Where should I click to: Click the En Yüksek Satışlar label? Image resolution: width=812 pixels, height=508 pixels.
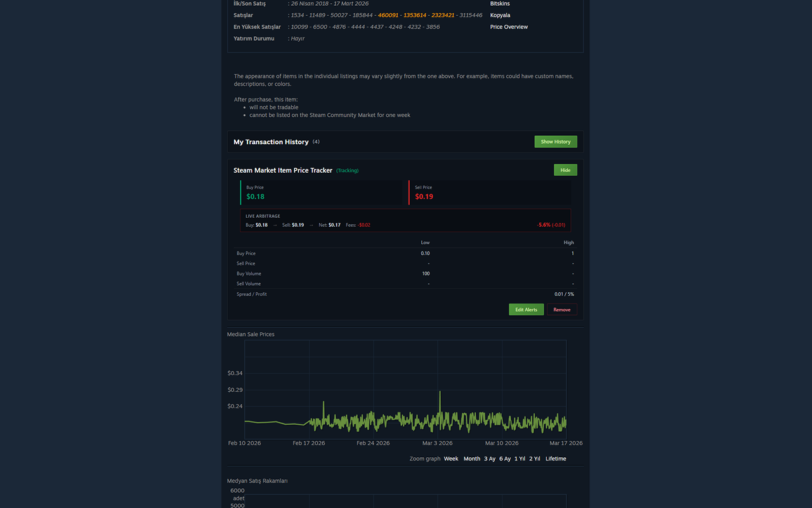pyautogui.click(x=257, y=27)
